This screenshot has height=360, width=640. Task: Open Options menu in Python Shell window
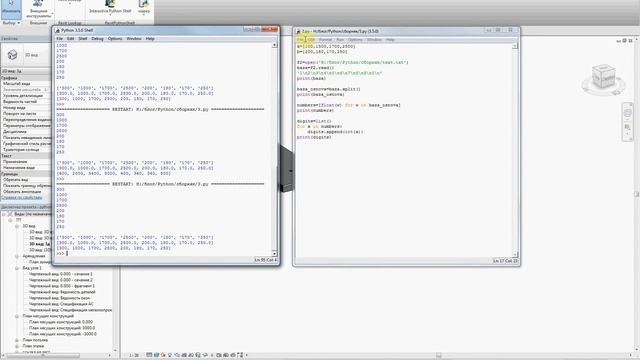[115, 39]
